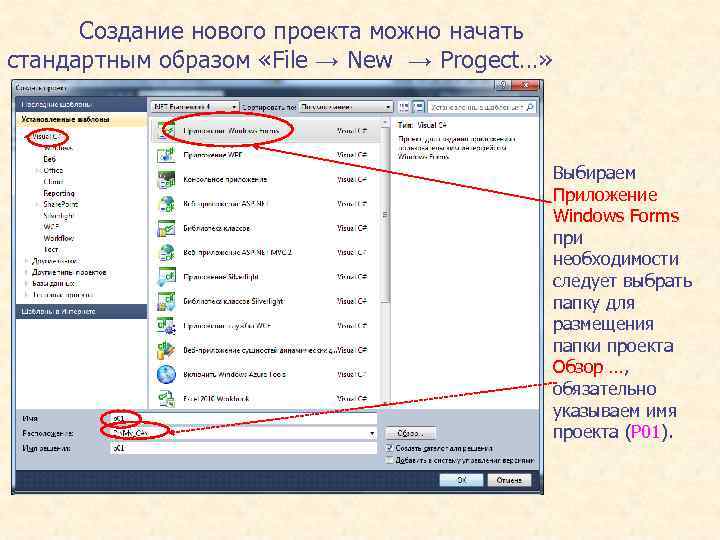Screen dimensions: 720x540
Task: Select the Workflow tree item
Action: [59, 238]
